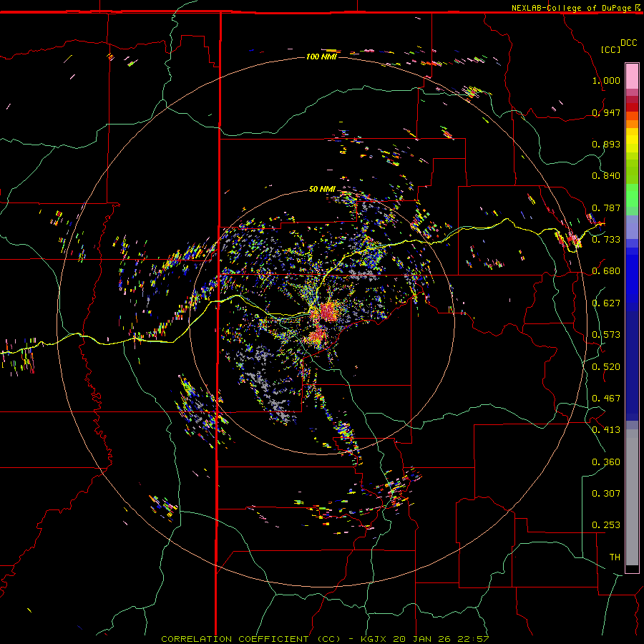Click the 0.467 legend value
This screenshot has width=644, height=644.
point(606,398)
